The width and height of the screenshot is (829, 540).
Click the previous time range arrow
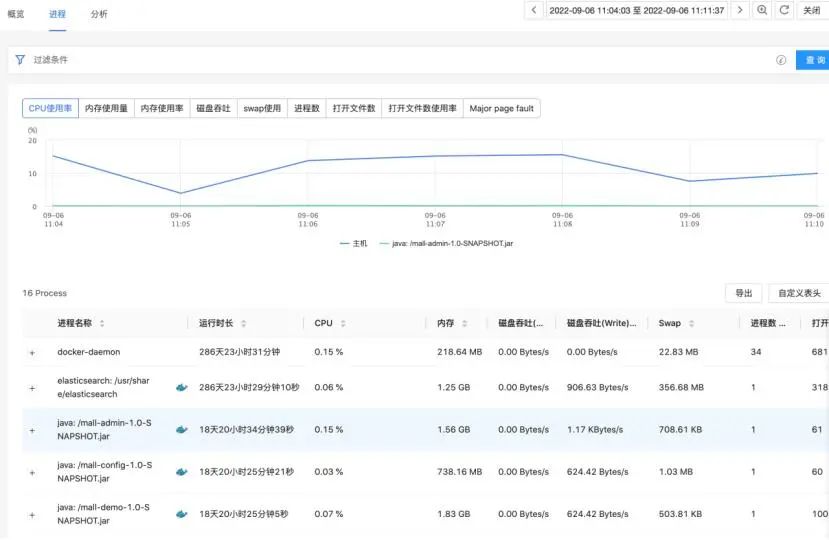pyautogui.click(x=535, y=10)
